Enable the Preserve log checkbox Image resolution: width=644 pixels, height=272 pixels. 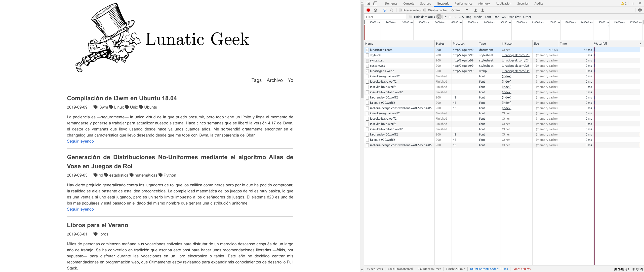(x=400, y=10)
